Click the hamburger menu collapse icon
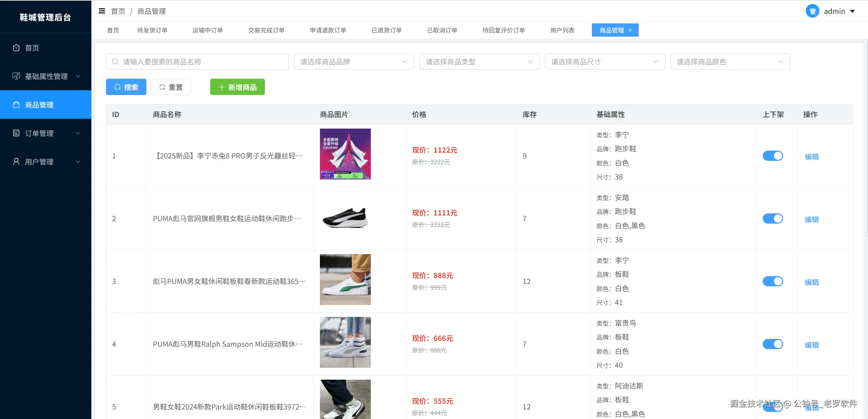The image size is (868, 419). [102, 11]
